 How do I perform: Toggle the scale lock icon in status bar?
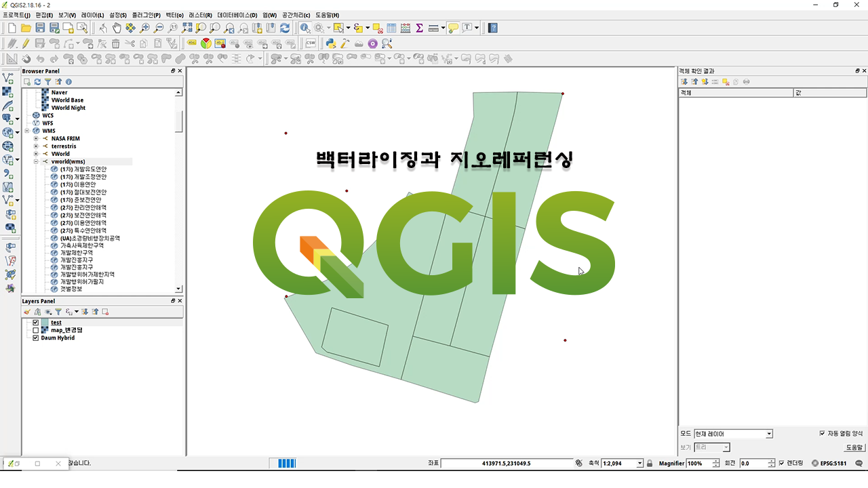pos(650,464)
